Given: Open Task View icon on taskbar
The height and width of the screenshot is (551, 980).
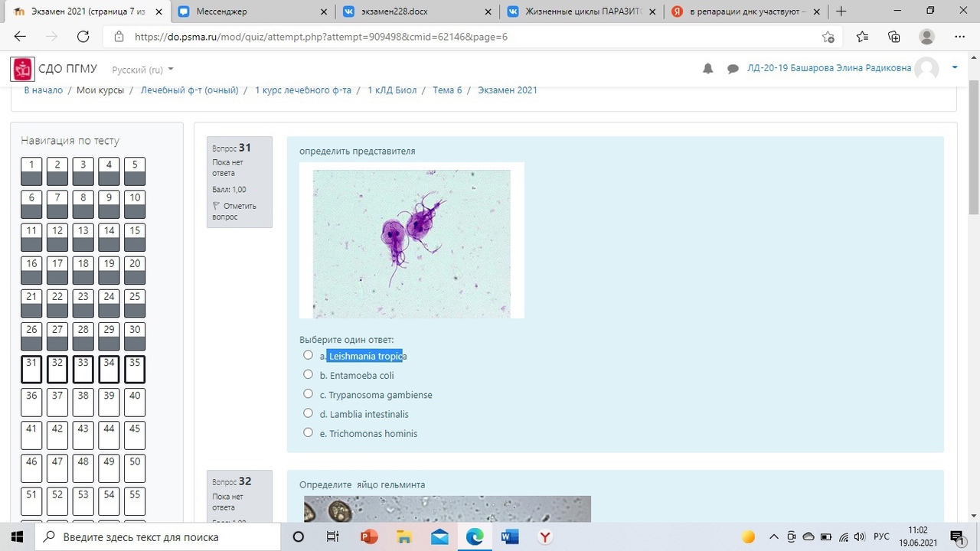Looking at the screenshot, I should click(x=333, y=536).
